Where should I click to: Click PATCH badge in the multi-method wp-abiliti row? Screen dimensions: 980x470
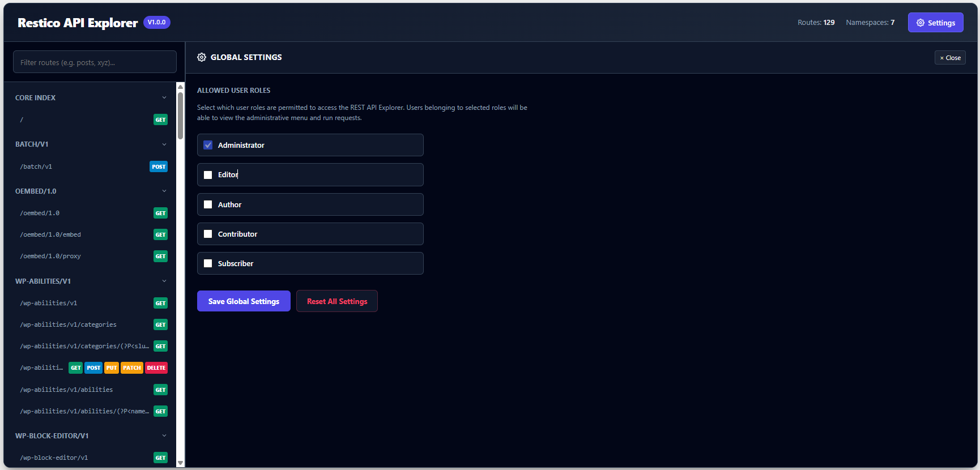[132, 368]
